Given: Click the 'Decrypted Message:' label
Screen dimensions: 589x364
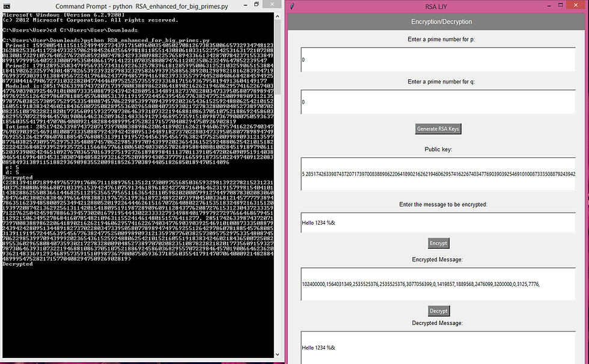Looking at the screenshot, I should 438,323.
